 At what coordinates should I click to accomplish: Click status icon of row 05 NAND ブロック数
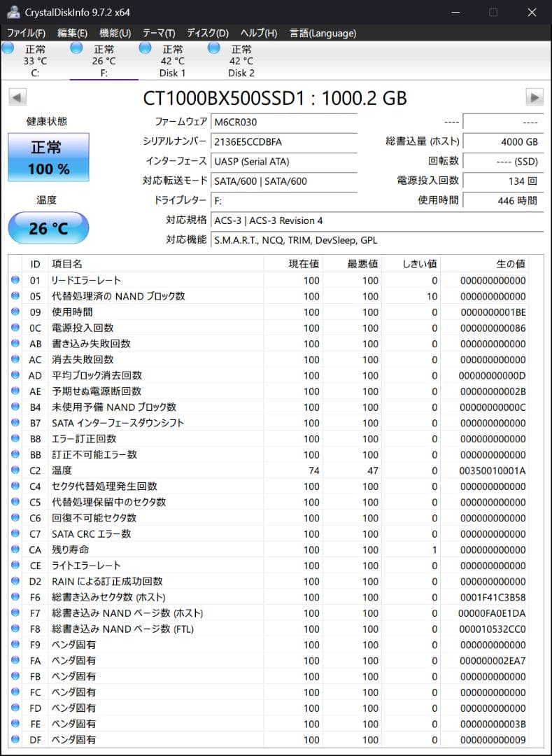[15, 295]
